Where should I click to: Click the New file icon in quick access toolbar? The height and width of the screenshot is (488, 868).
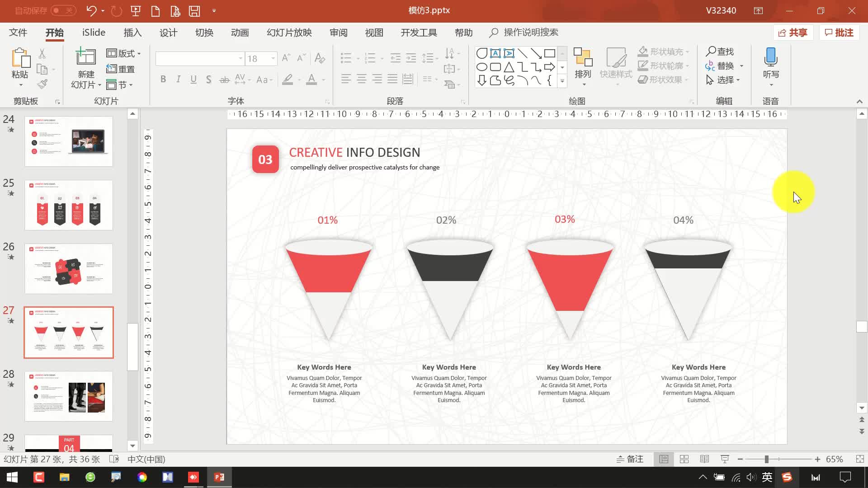pyautogui.click(x=156, y=11)
